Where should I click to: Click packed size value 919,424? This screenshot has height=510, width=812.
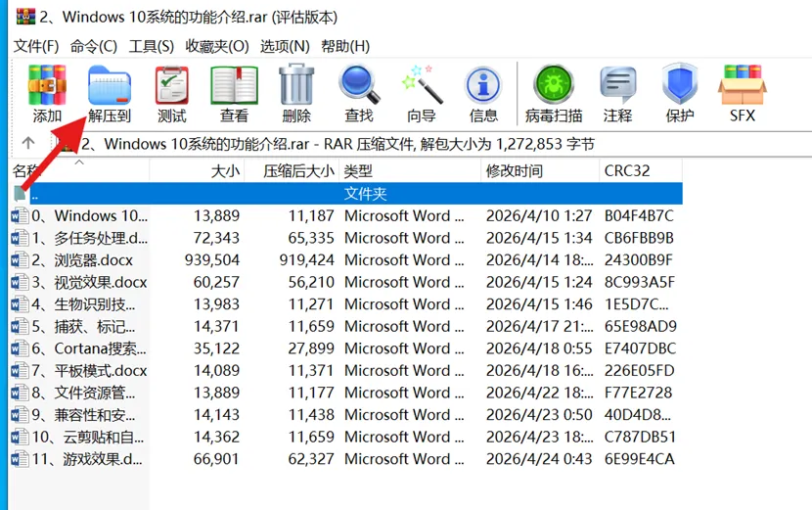point(306,259)
